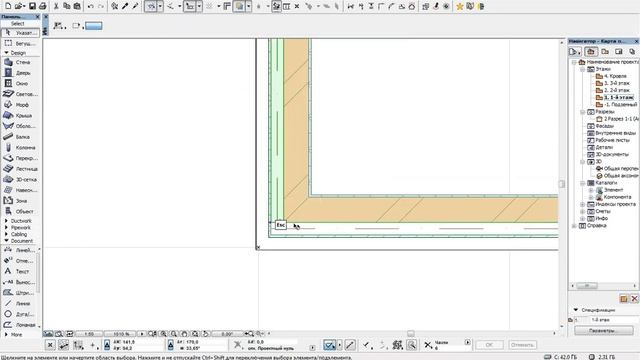Click the Copy icon

pos(67,6)
